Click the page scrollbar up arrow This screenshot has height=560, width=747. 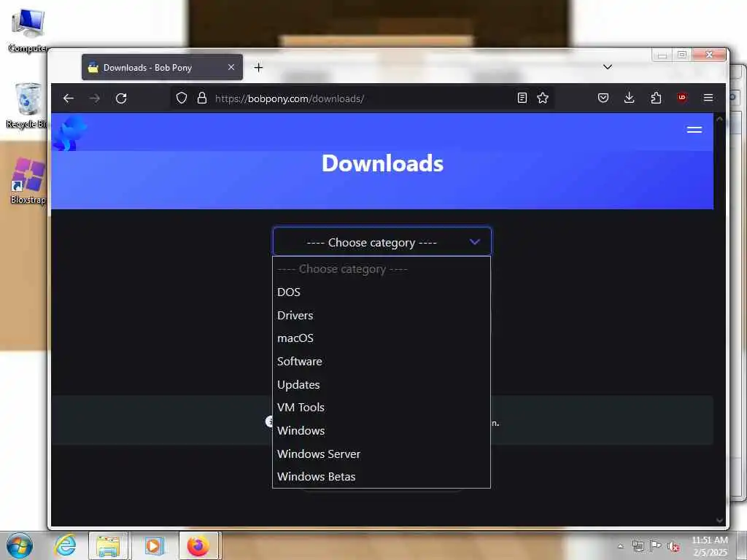720,119
